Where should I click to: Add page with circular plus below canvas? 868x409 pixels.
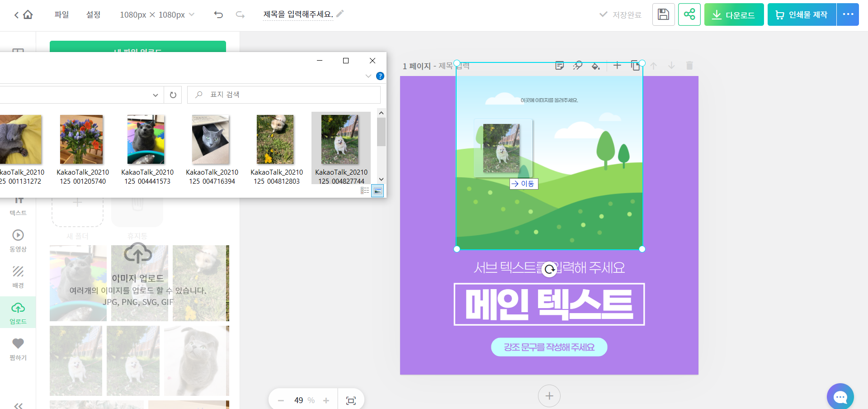549,396
